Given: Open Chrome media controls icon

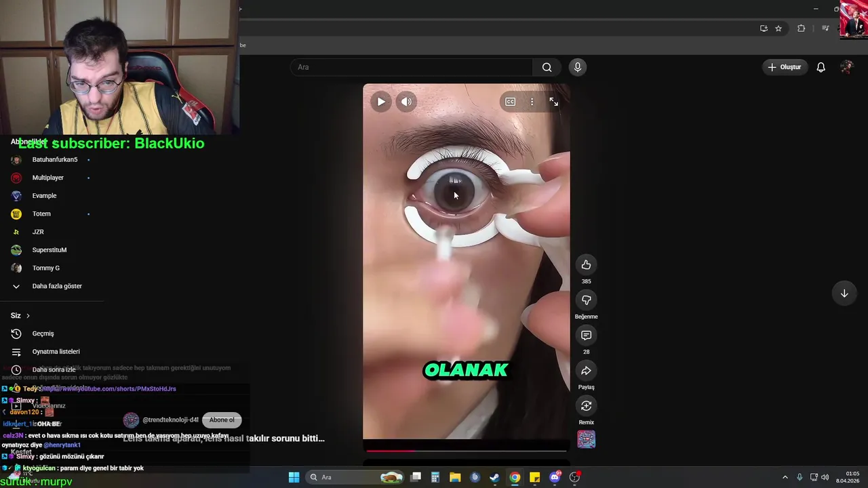Looking at the screenshot, I should (825, 28).
